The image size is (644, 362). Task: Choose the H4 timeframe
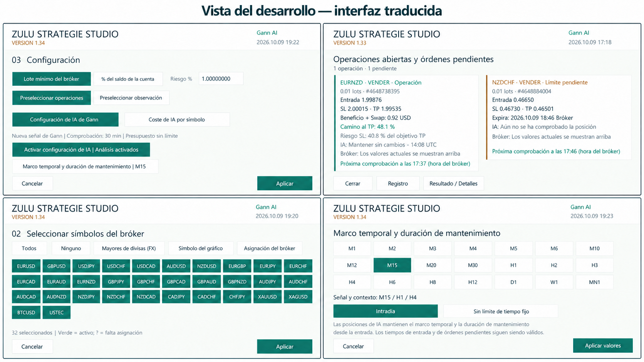352,282
